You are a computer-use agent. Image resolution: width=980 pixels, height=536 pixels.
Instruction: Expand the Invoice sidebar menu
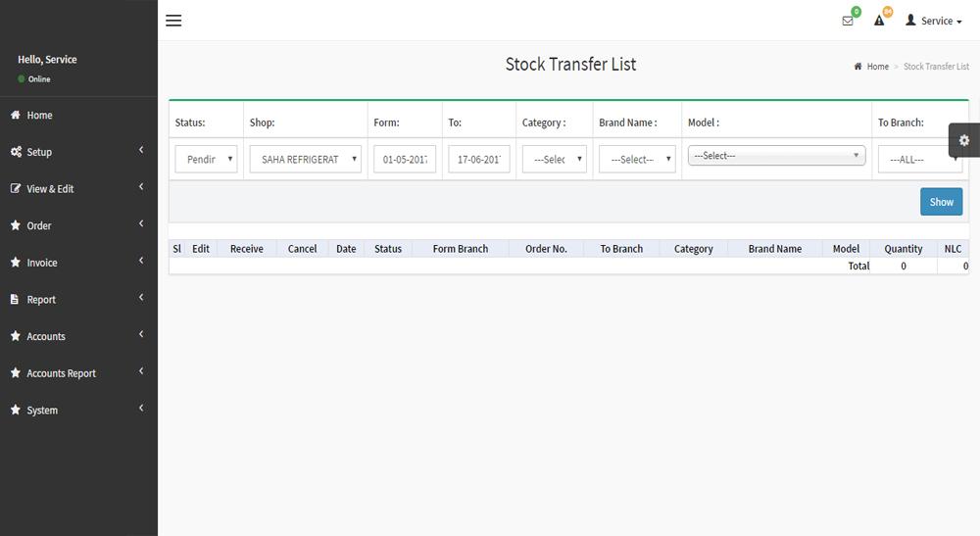point(78,263)
